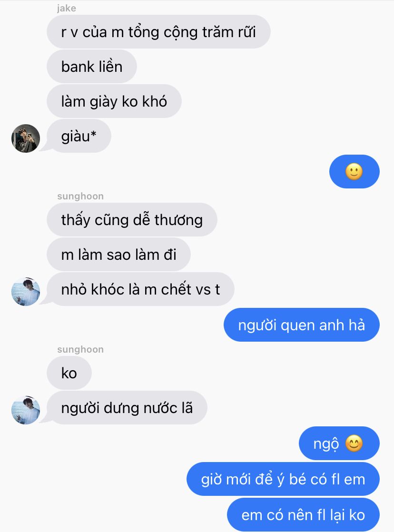394x532 pixels.
Task: Select the 'giờ mới để ý bé có fl em' bubble
Action: (x=283, y=479)
